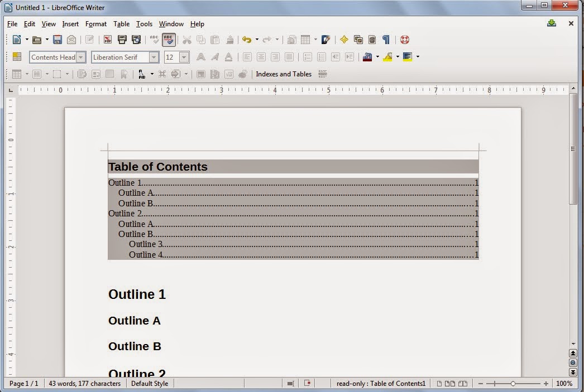Open the Format menu
Image resolution: width=584 pixels, height=392 pixels.
[95, 24]
